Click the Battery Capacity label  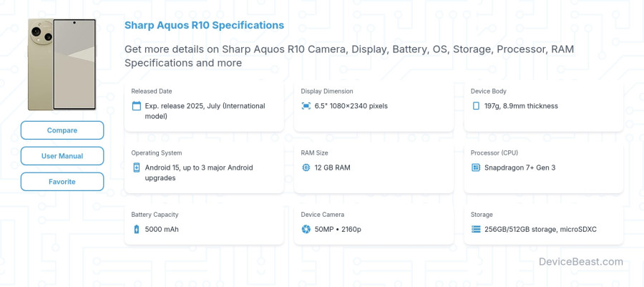point(155,214)
